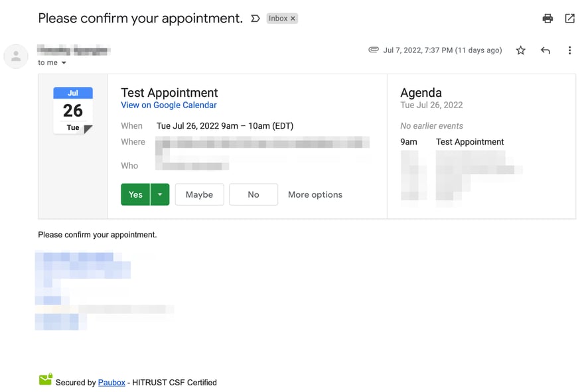RSVP Yes to Test Appointment

click(x=135, y=194)
